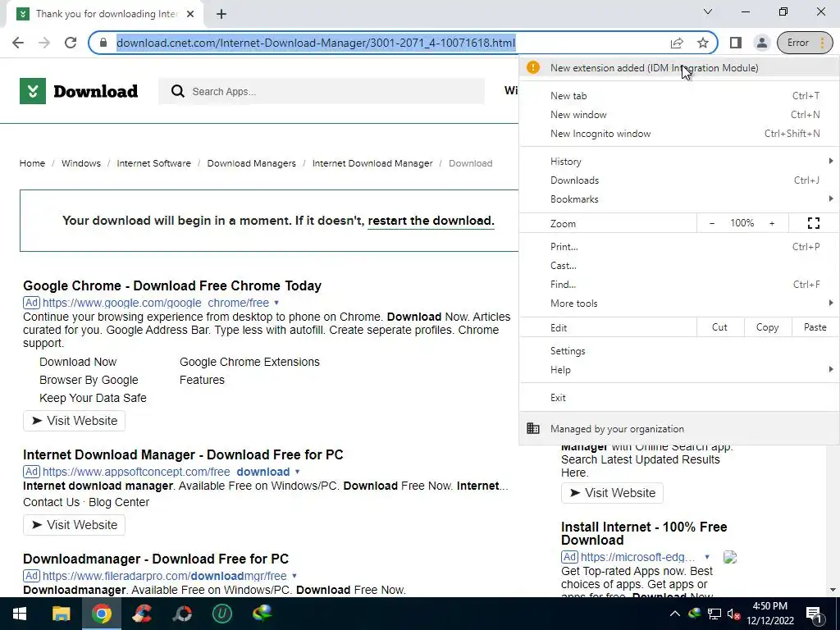Open 'Keep Your Data Safe' ad sublink
This screenshot has height=630, width=840.
click(x=93, y=398)
